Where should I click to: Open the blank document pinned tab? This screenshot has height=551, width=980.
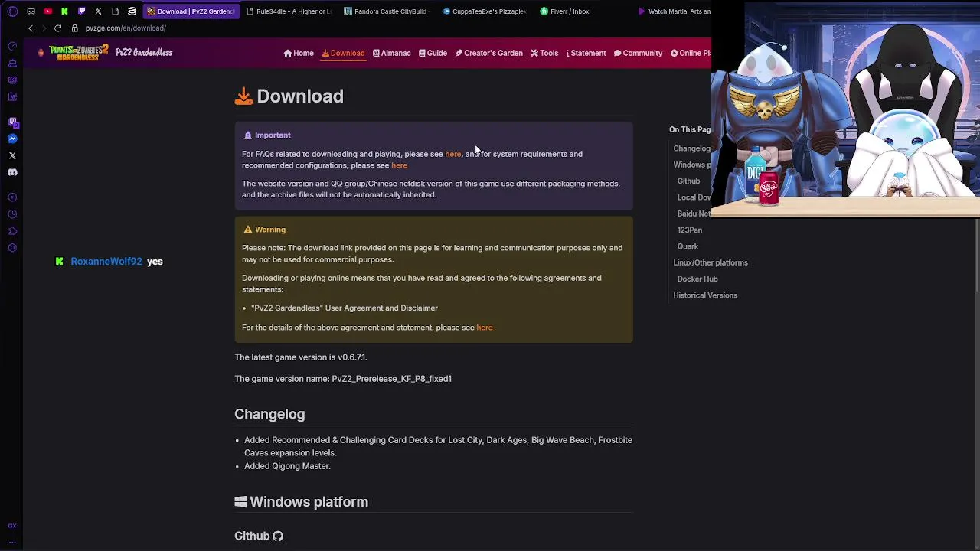[x=115, y=11]
